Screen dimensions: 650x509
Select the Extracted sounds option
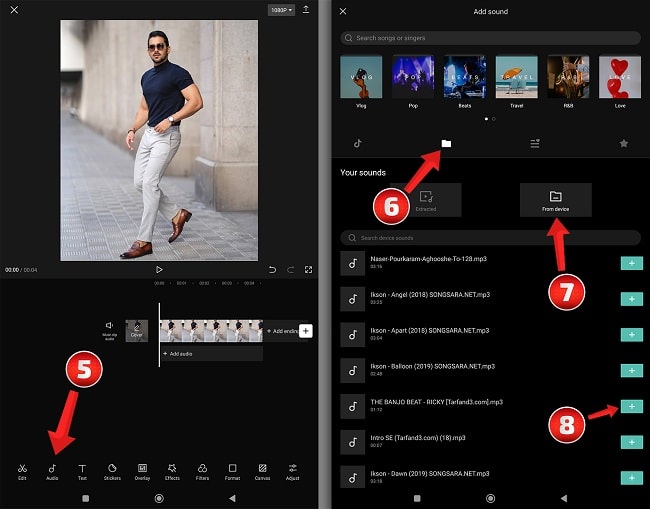pyautogui.click(x=426, y=200)
